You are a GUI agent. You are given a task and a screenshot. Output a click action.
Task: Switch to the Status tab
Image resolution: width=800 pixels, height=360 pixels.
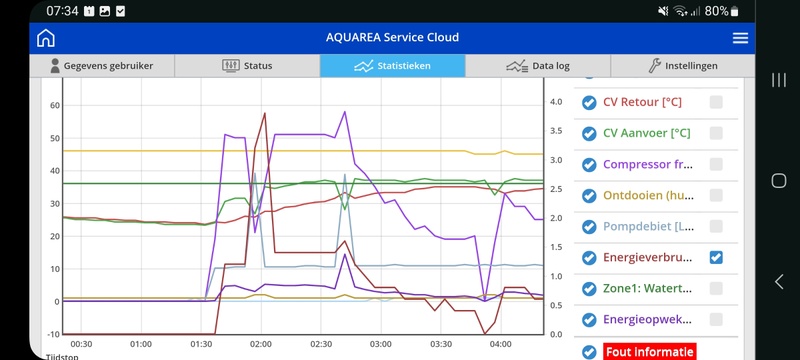click(x=247, y=66)
